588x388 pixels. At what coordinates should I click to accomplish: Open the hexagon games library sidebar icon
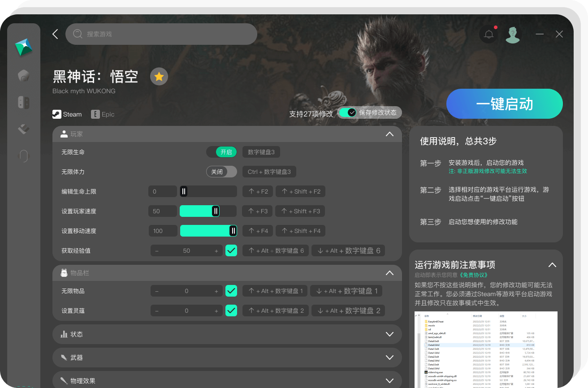coord(24,75)
